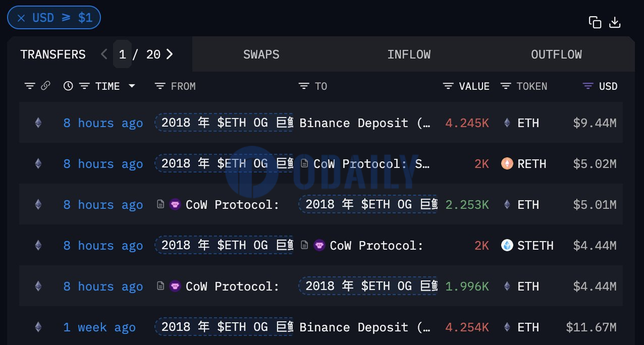Go to previous transfers page
Screen dimensions: 644x345
104,54
